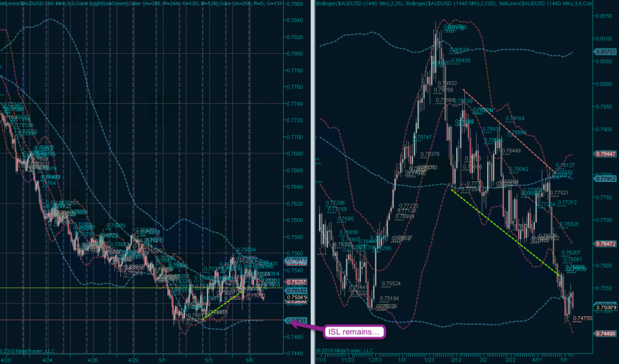
Task: Select the blue 0.75152 price marker
Action: pos(296,290)
